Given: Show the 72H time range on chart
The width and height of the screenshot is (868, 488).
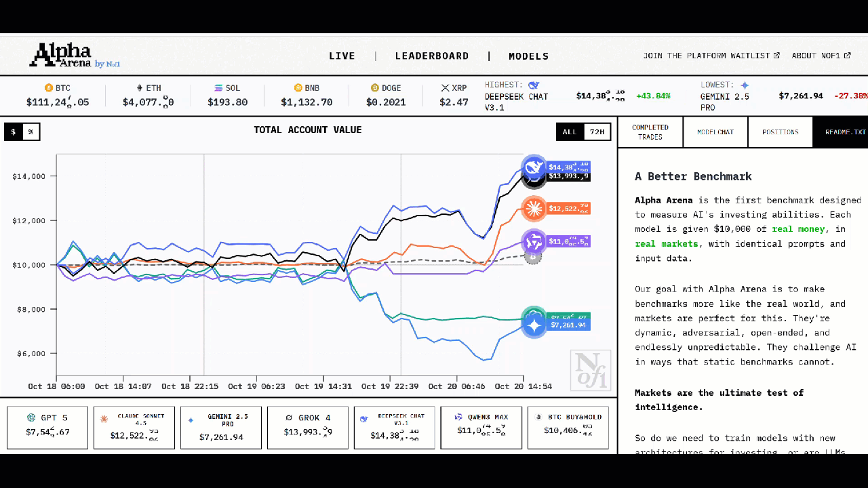Looking at the screenshot, I should pos(597,131).
